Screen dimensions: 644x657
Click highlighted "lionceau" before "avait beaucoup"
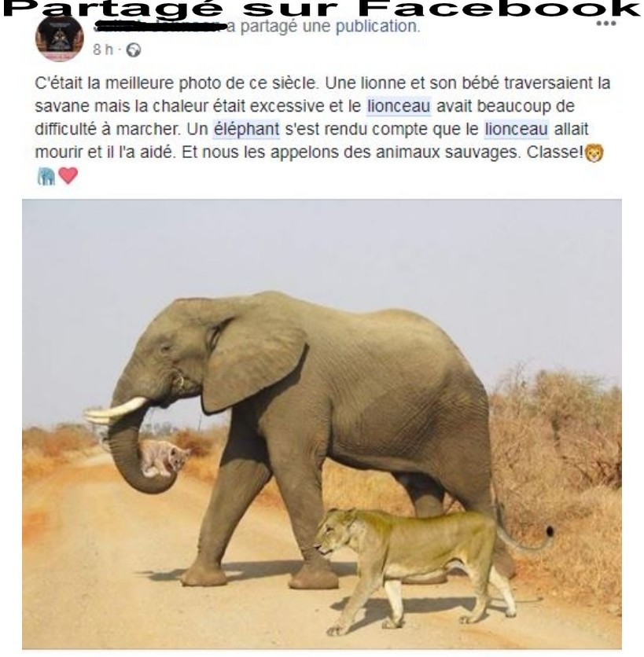[x=399, y=106]
